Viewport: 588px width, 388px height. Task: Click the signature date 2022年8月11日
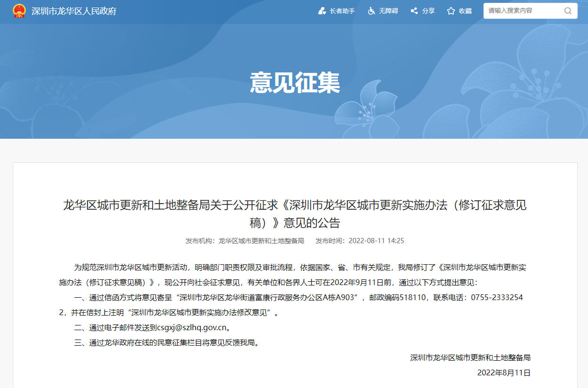pyautogui.click(x=504, y=372)
